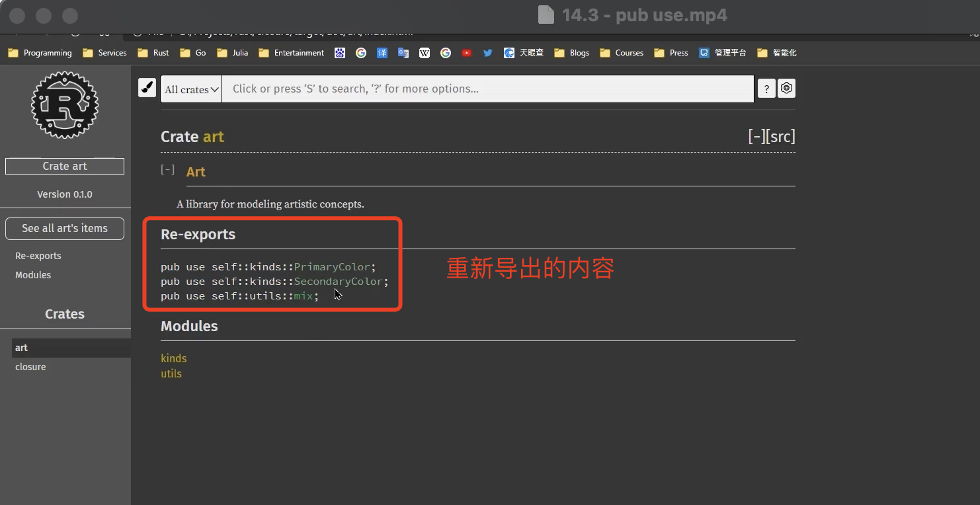View crate source via [src] link
Image resolution: width=980 pixels, height=505 pixels.
780,137
